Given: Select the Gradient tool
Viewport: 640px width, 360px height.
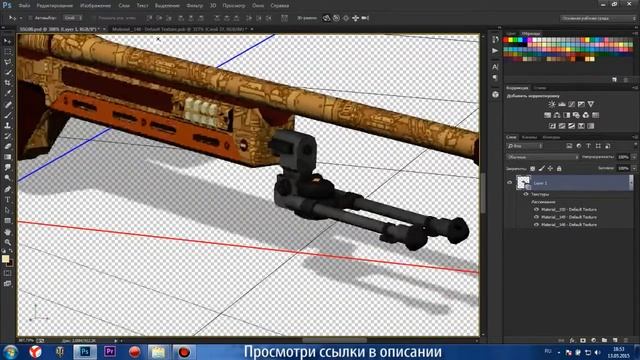Looking at the screenshot, I should coord(7,157).
